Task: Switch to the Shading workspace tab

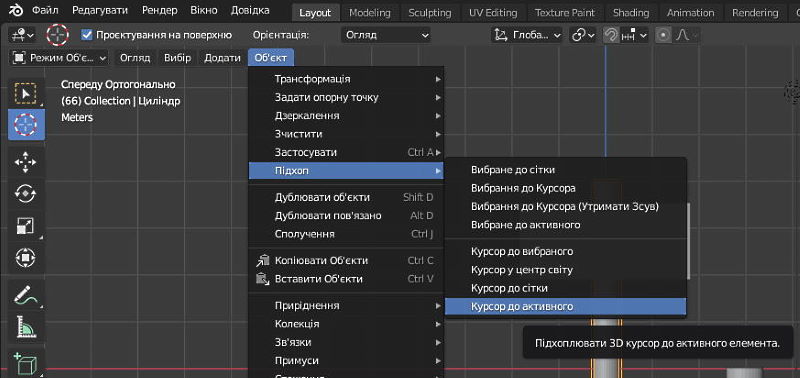Action: [631, 13]
